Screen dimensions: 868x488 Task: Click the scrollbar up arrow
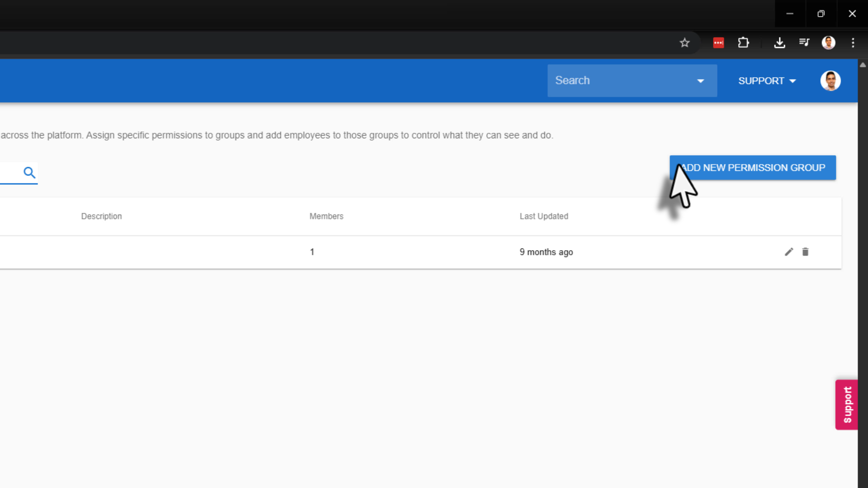tap(863, 65)
